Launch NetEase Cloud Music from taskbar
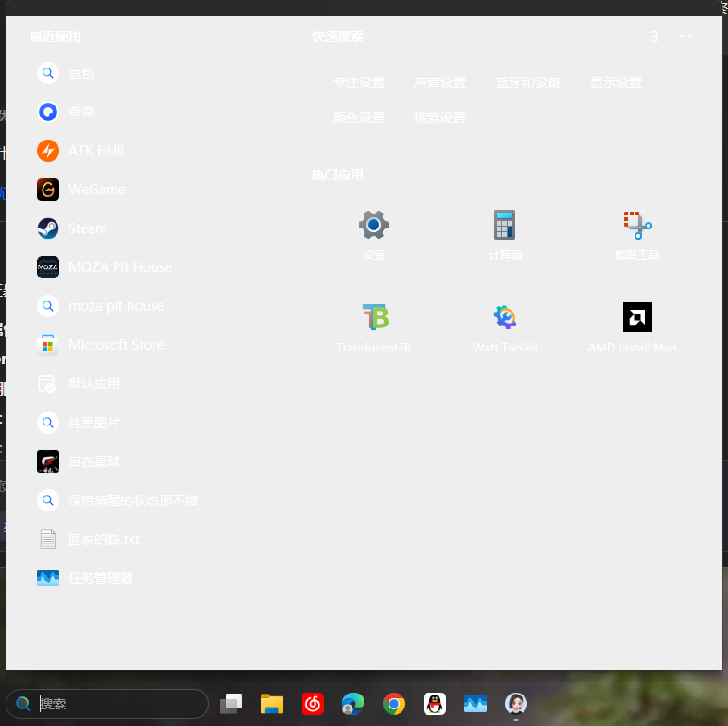The width and height of the screenshot is (728, 726). point(313,704)
